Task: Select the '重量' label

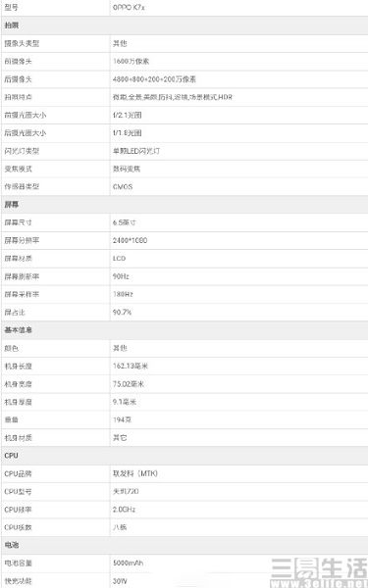Action: [x=11, y=419]
